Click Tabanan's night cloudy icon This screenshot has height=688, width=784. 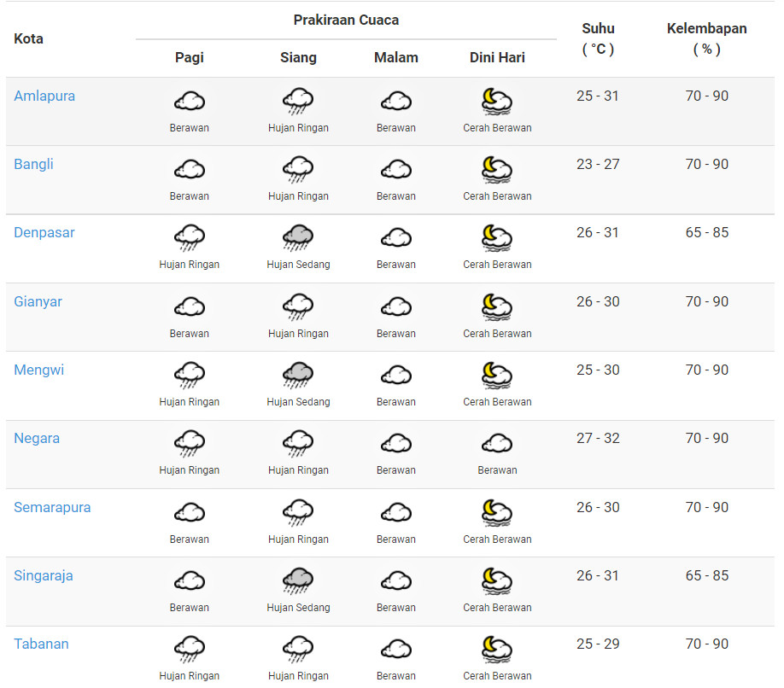[x=395, y=650]
